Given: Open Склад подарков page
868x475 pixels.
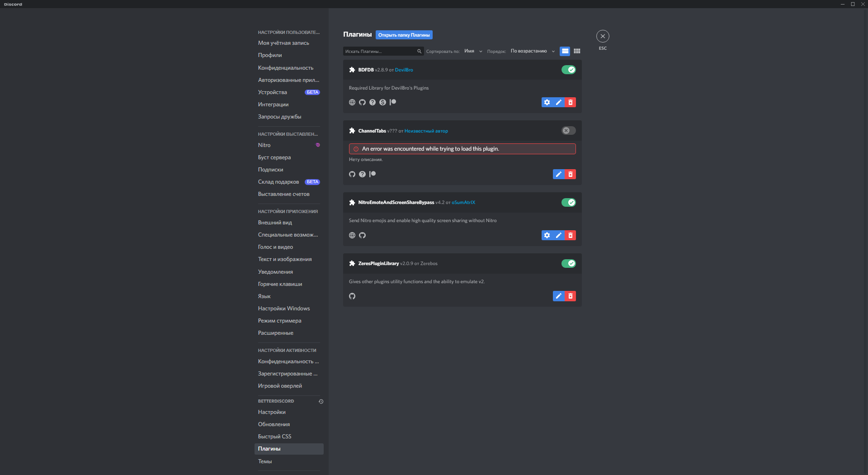Looking at the screenshot, I should tap(289, 182).
